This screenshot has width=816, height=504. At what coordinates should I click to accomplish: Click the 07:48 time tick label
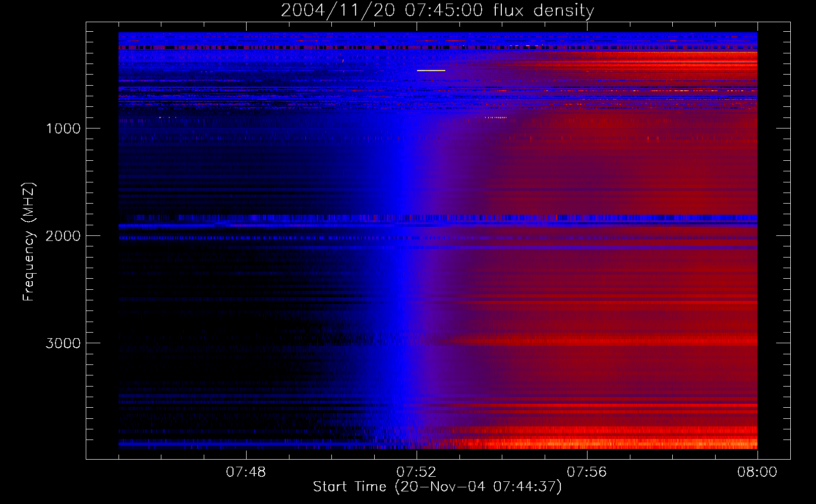click(246, 472)
